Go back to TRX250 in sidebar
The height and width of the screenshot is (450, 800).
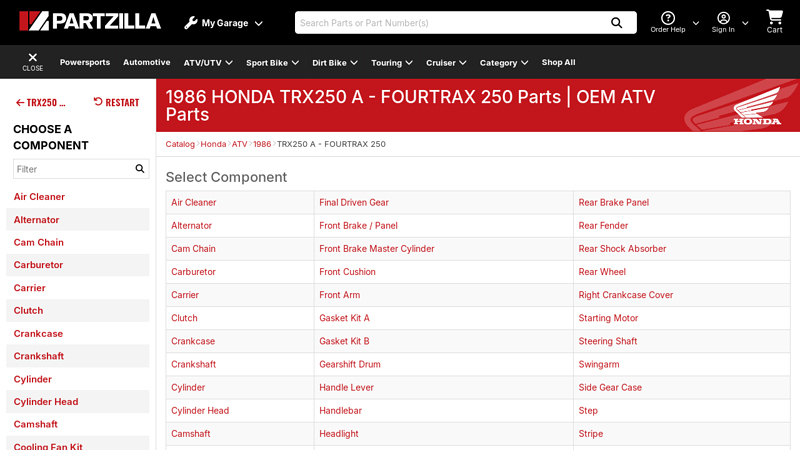click(x=41, y=103)
